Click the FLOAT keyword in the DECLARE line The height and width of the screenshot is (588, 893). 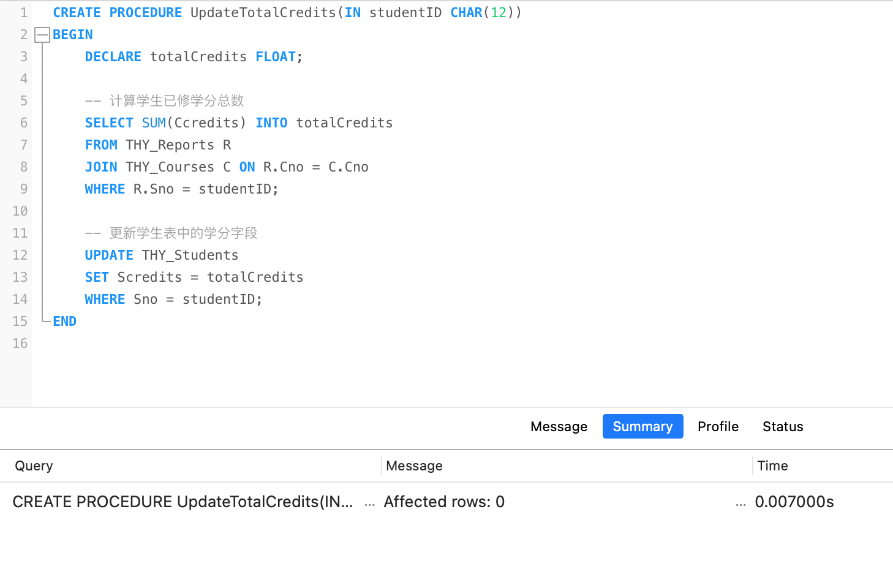pyautogui.click(x=276, y=57)
